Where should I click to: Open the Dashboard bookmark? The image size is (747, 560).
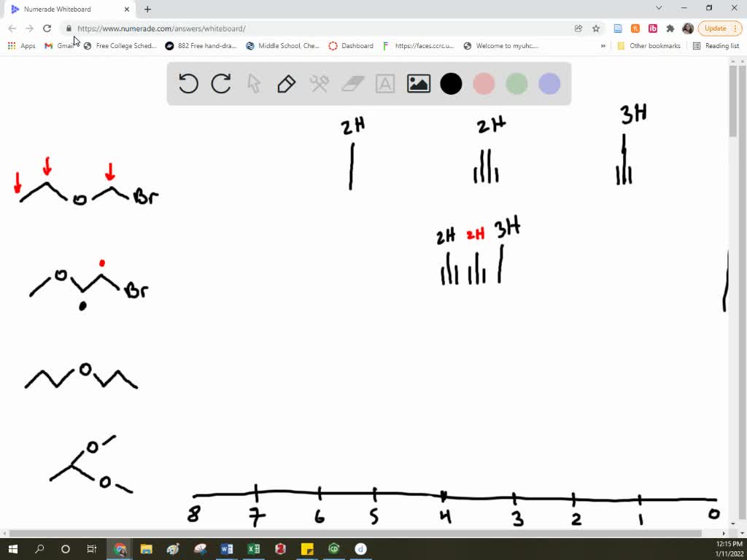pos(351,45)
